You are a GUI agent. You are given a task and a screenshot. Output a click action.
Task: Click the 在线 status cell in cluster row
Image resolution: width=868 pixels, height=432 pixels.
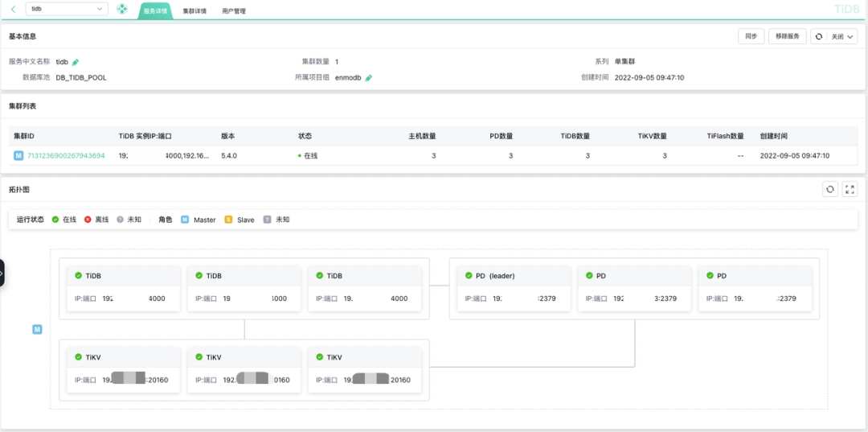[x=308, y=156]
